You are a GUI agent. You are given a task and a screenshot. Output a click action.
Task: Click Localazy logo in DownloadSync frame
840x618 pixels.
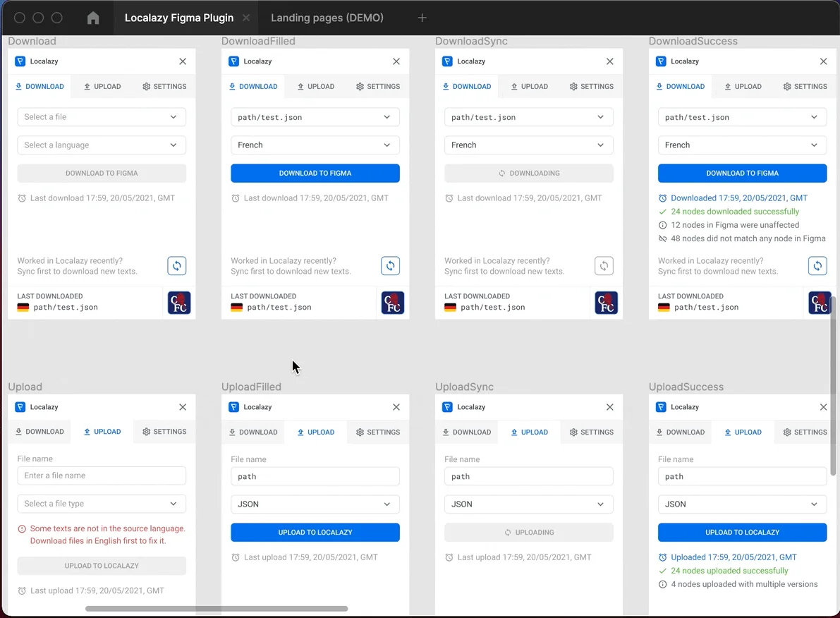pos(447,61)
